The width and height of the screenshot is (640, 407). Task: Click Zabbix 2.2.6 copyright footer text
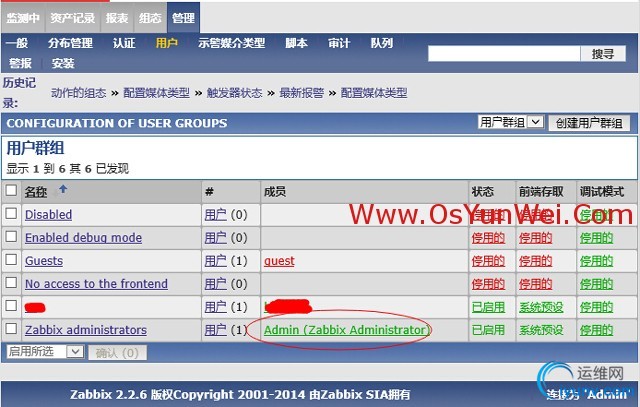click(x=240, y=394)
